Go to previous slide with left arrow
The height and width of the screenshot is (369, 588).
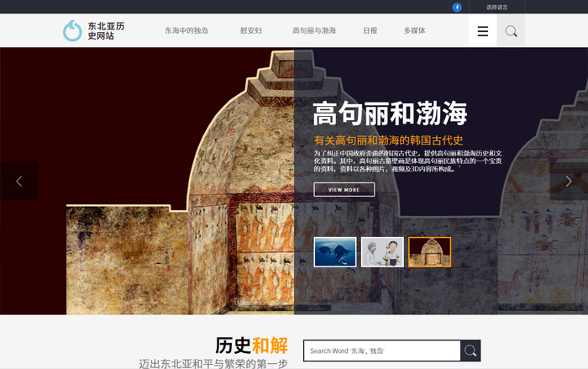pos(19,181)
